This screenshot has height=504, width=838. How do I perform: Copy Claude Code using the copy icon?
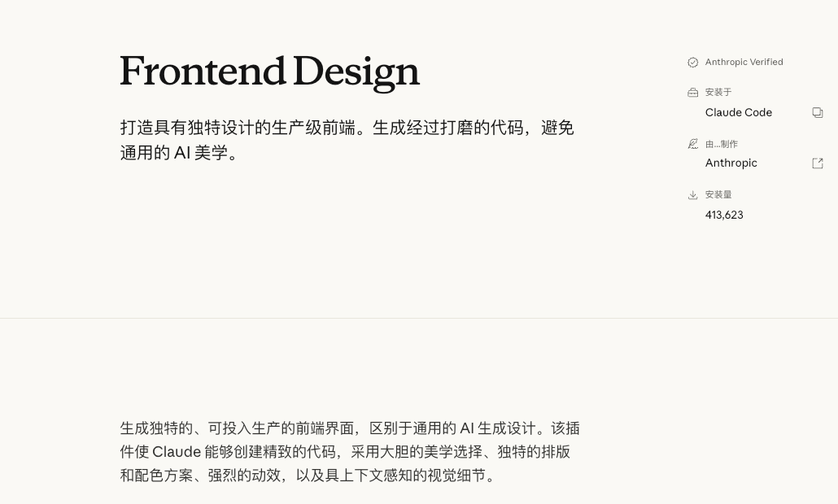818,113
